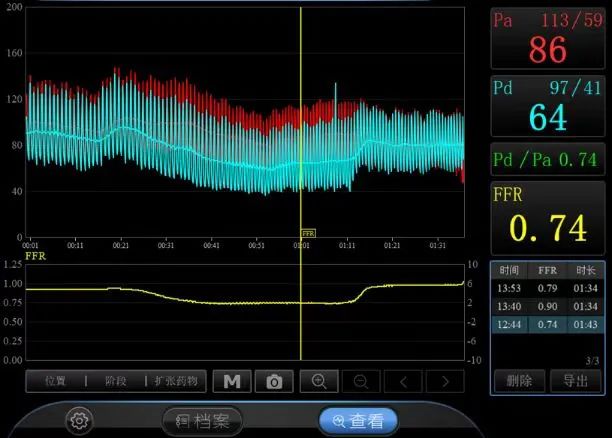This screenshot has height=438, width=612.
Task: Click the 导出 button
Action: (576, 380)
